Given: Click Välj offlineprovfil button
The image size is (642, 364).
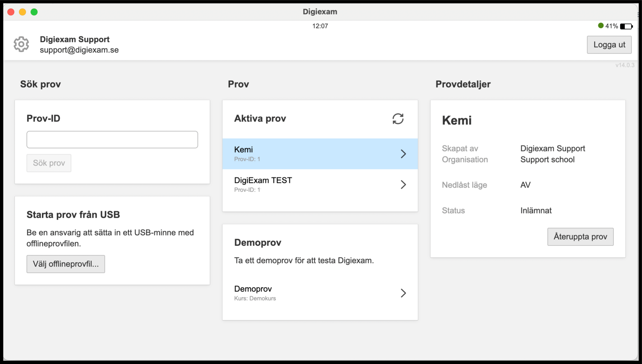Looking at the screenshot, I should click(x=66, y=264).
